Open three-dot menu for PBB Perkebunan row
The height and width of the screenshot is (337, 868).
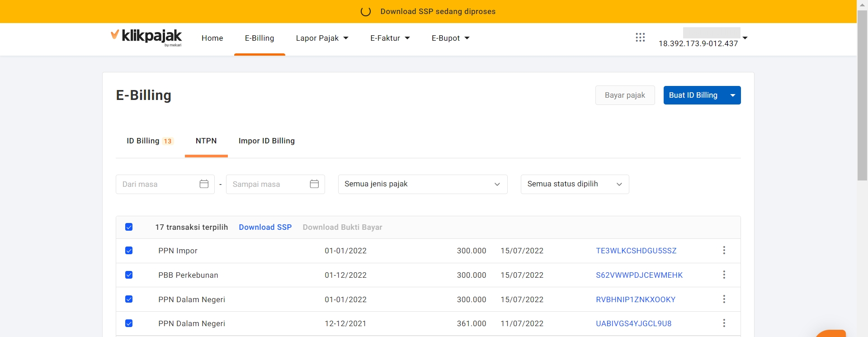pyautogui.click(x=724, y=275)
